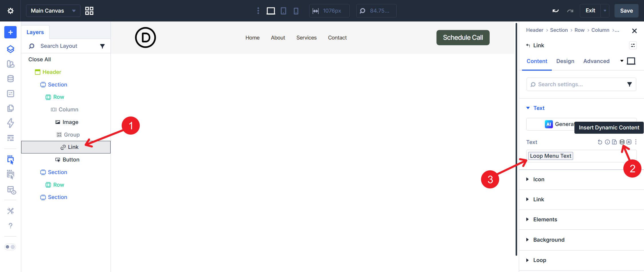Open the filter icon in Search Layout
This screenshot has height=272, width=644.
[102, 46]
